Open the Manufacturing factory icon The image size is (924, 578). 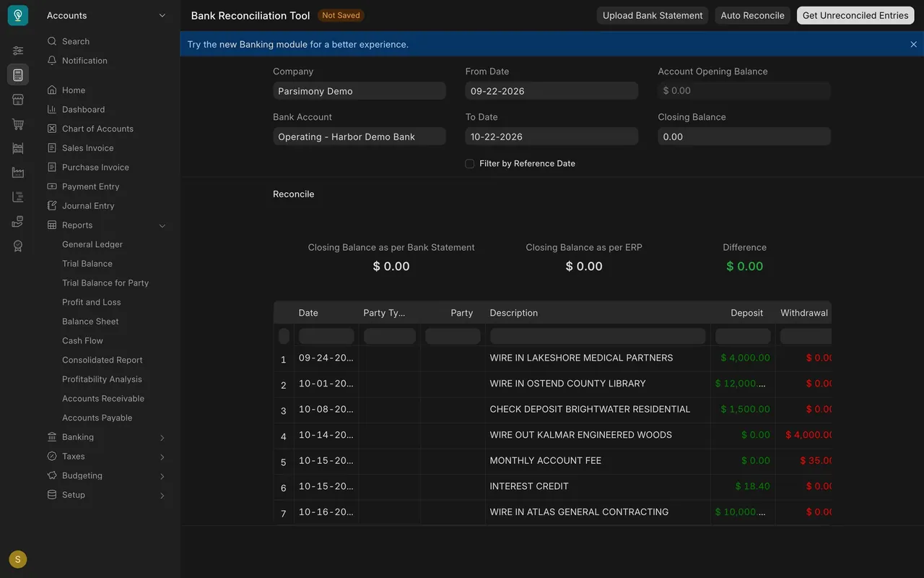[x=18, y=173]
